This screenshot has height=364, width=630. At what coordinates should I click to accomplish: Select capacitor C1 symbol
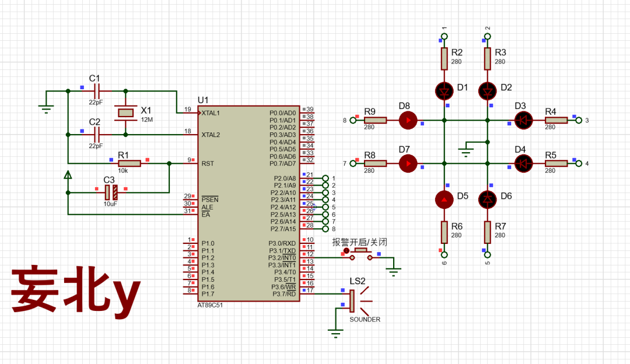point(96,91)
